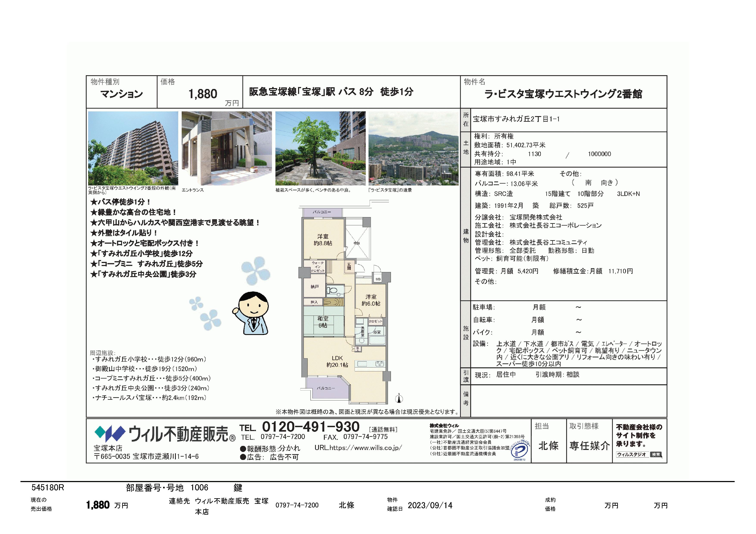Click the 検索 search button in ad box
The width and height of the screenshot is (756, 534).
tap(656, 454)
